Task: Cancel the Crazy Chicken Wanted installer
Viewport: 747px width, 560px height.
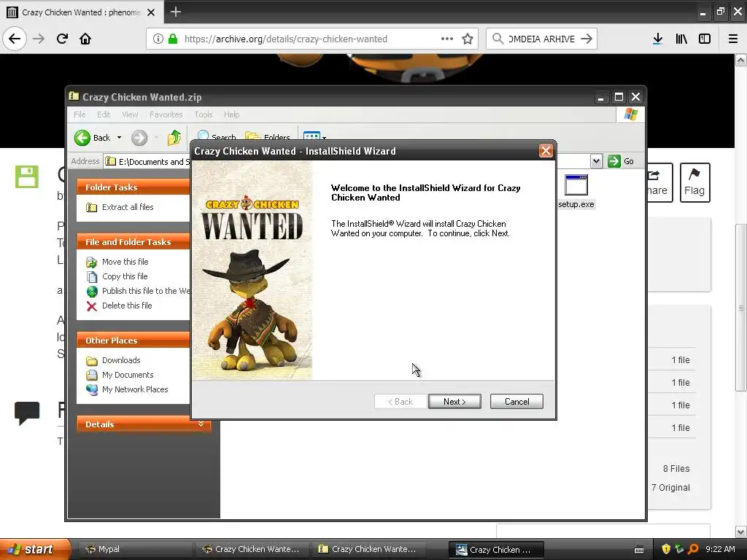Action: tap(516, 402)
